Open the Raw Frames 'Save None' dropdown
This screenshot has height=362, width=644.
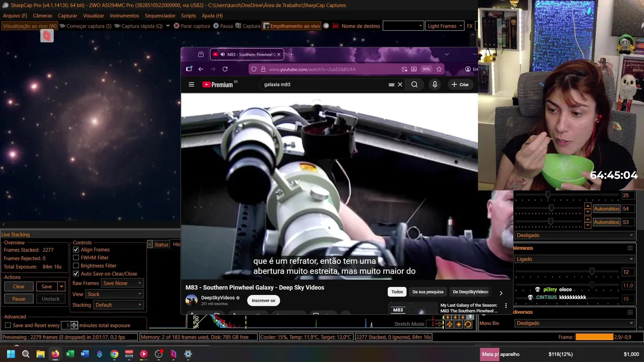pos(123,283)
